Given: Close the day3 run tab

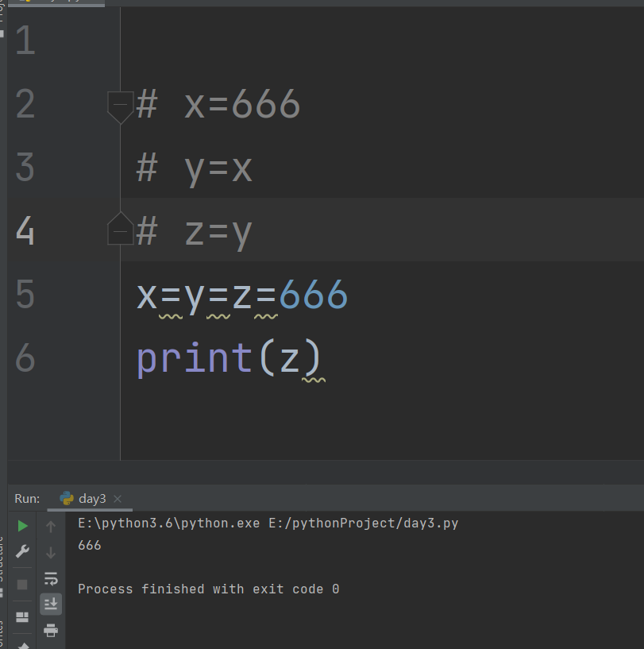Looking at the screenshot, I should (118, 499).
